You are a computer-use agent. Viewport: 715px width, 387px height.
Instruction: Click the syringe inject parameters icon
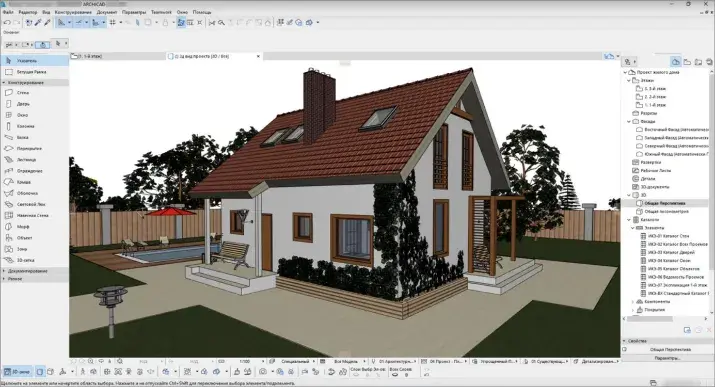tap(47, 22)
